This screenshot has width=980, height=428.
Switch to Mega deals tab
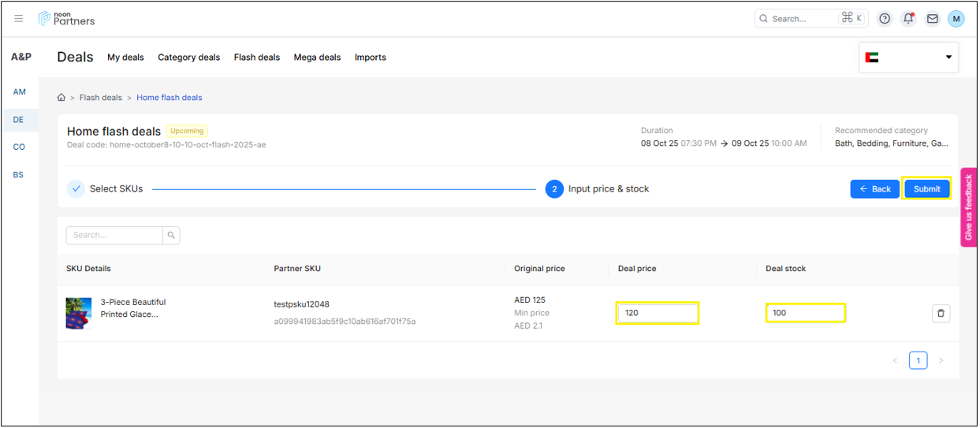click(317, 58)
